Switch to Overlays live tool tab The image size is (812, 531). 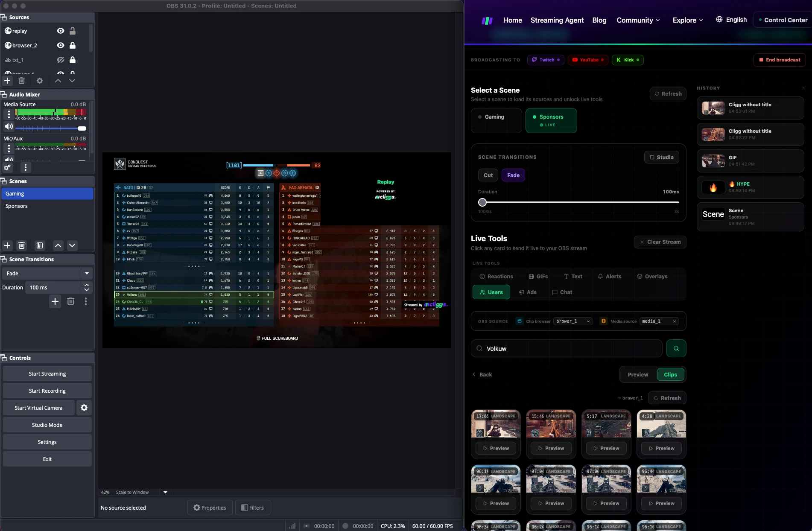652,276
